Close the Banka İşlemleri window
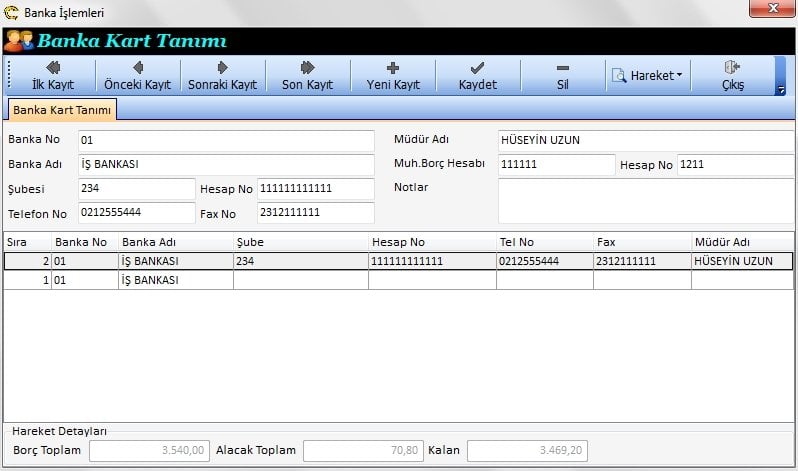The image size is (798, 471). click(x=767, y=9)
